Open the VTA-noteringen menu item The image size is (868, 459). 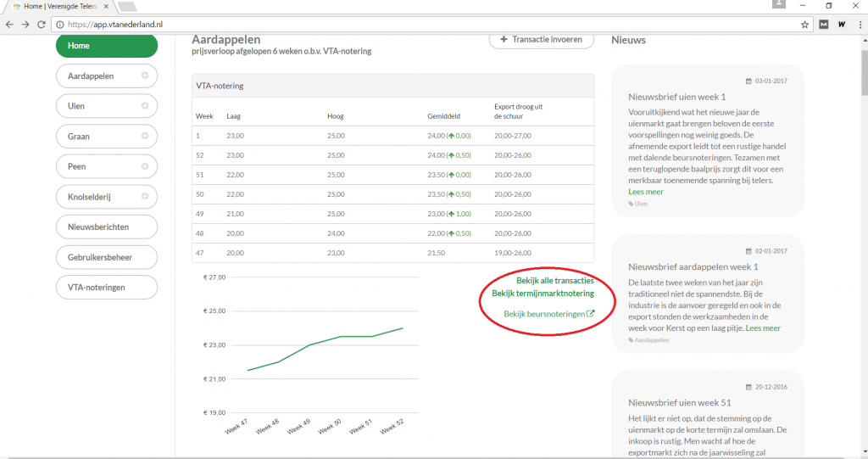pos(107,287)
